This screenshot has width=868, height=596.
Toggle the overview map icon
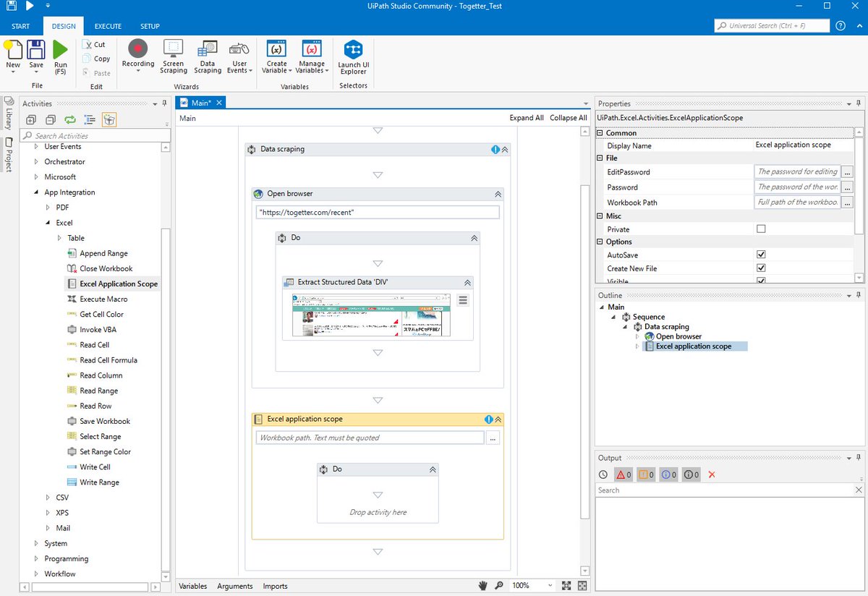(x=582, y=585)
